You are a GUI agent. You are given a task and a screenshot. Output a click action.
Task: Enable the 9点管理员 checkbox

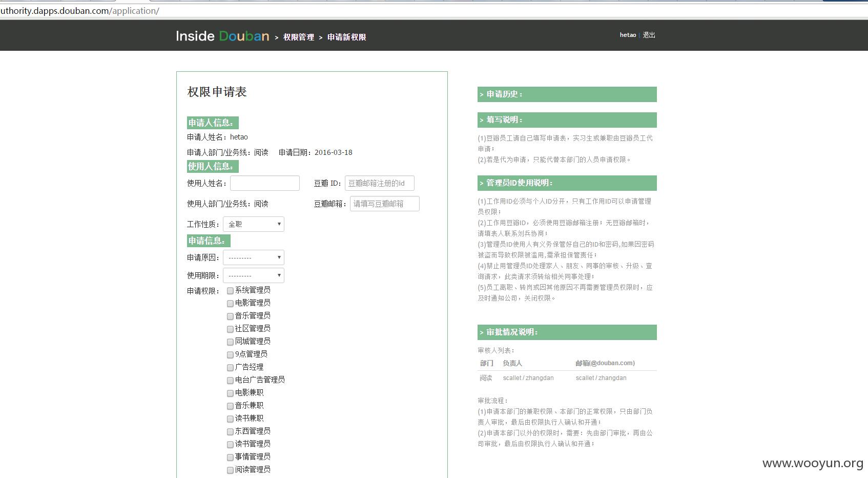pos(230,355)
